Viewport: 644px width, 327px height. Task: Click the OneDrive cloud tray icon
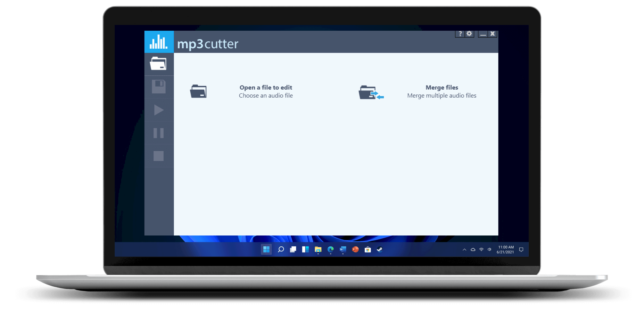pyautogui.click(x=473, y=250)
